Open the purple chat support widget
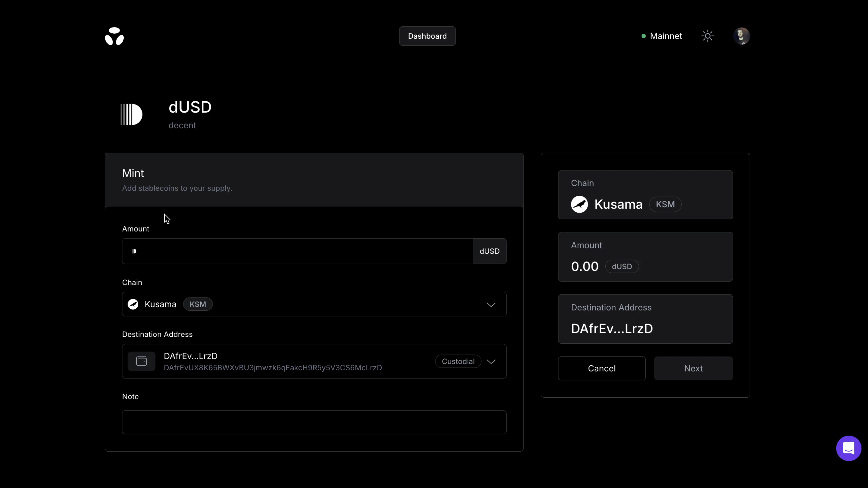Screen dimensions: 868x488 (x=849, y=448)
